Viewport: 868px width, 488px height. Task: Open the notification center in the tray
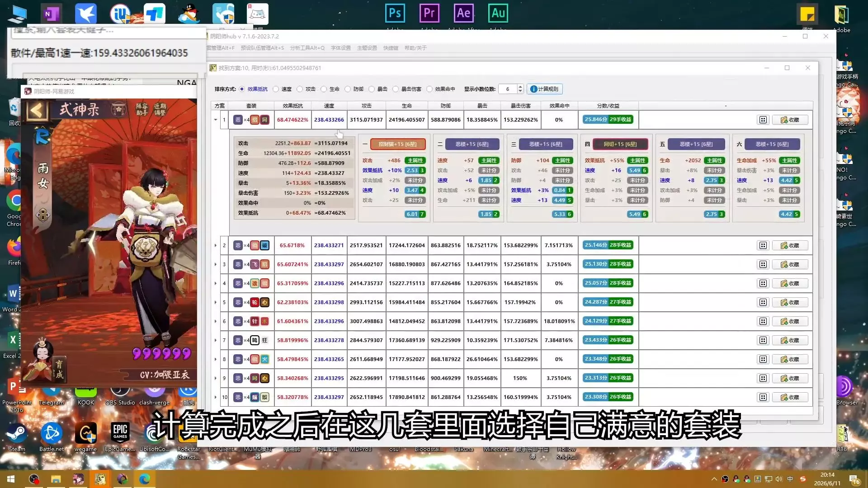click(854, 479)
